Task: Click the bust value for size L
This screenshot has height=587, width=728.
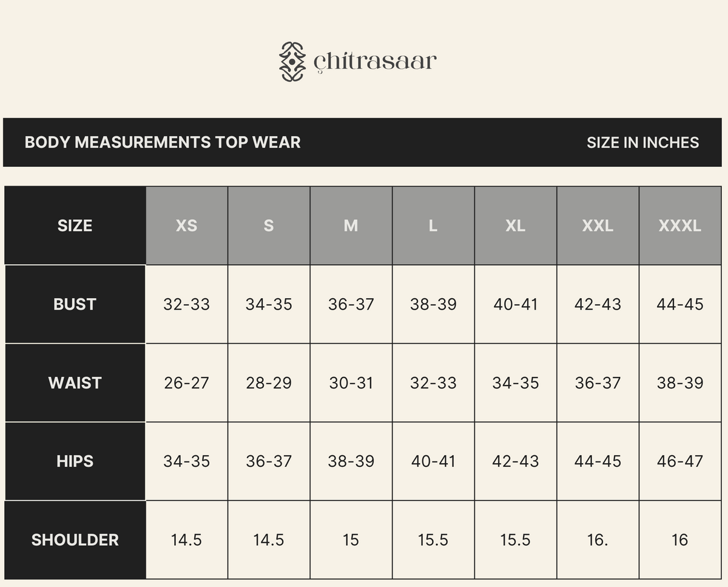Action: pos(433,304)
